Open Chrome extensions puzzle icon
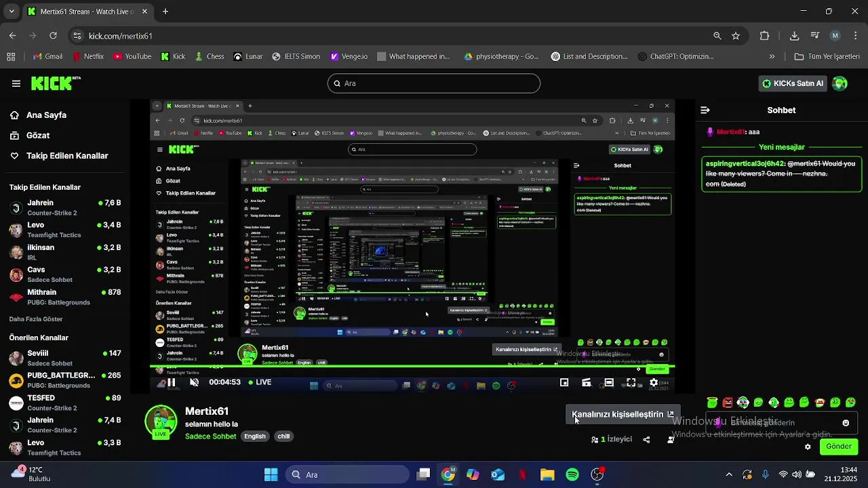868x488 pixels. pyautogui.click(x=765, y=36)
